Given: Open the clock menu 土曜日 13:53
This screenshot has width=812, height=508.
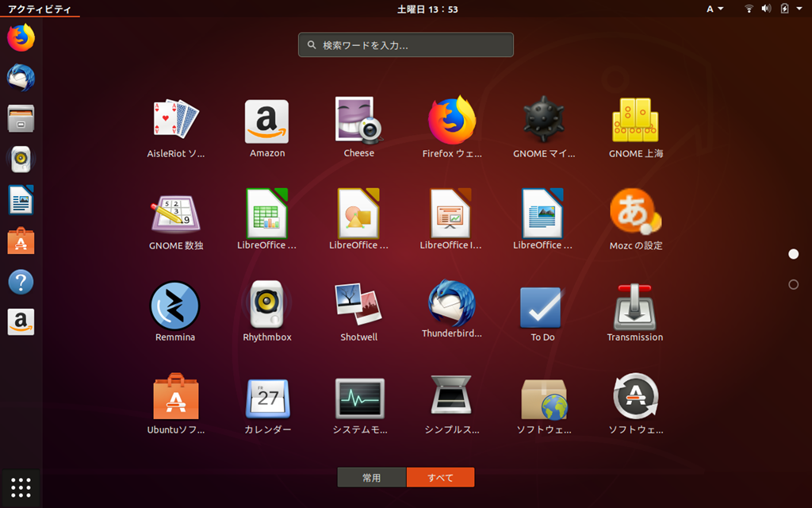Looking at the screenshot, I should click(x=427, y=9).
